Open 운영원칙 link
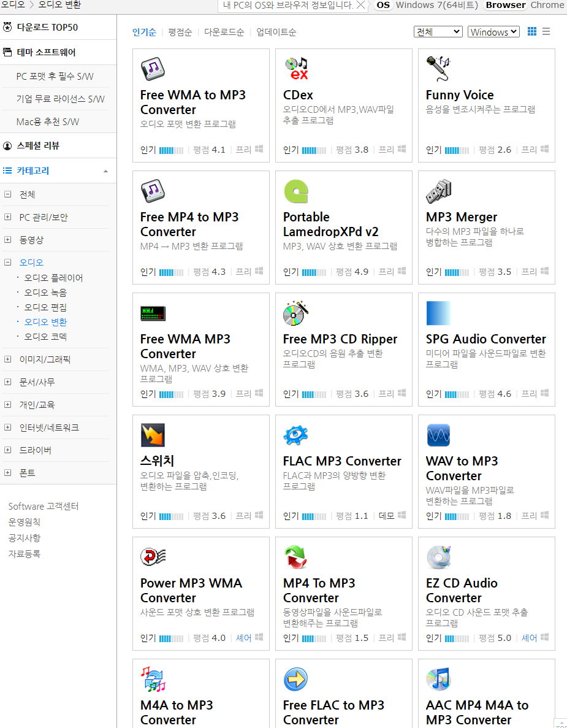 click(x=24, y=522)
